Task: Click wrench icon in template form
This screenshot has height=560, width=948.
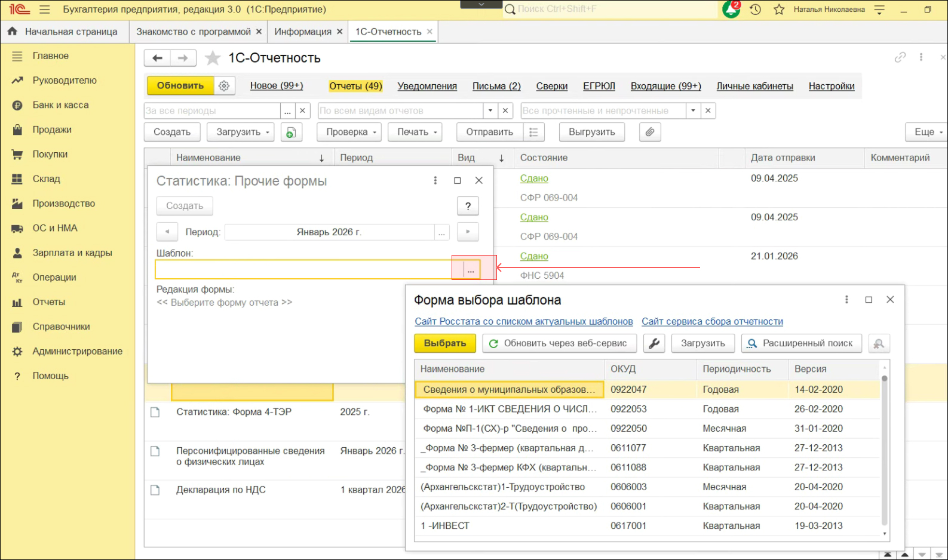Action: pyautogui.click(x=654, y=343)
